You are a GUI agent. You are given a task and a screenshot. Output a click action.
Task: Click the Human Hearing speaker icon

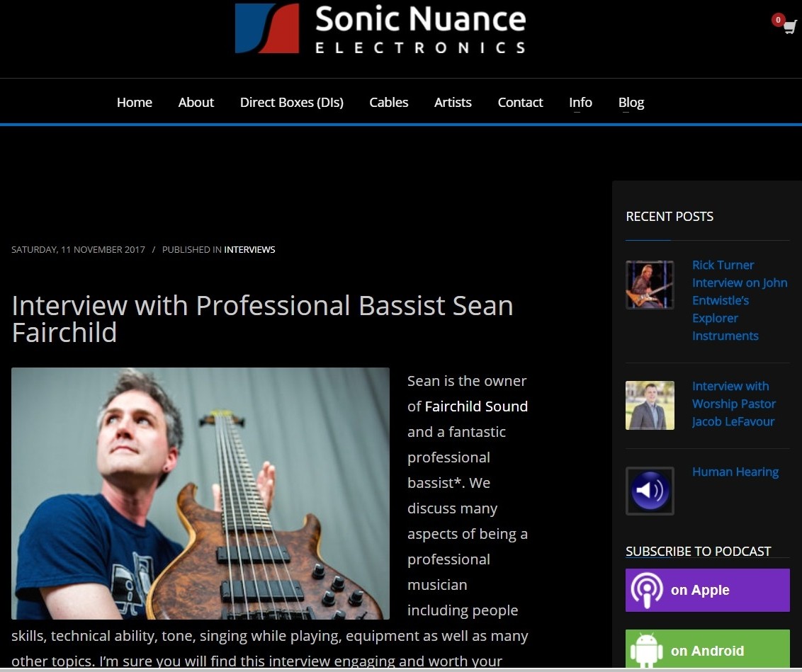pyautogui.click(x=649, y=491)
